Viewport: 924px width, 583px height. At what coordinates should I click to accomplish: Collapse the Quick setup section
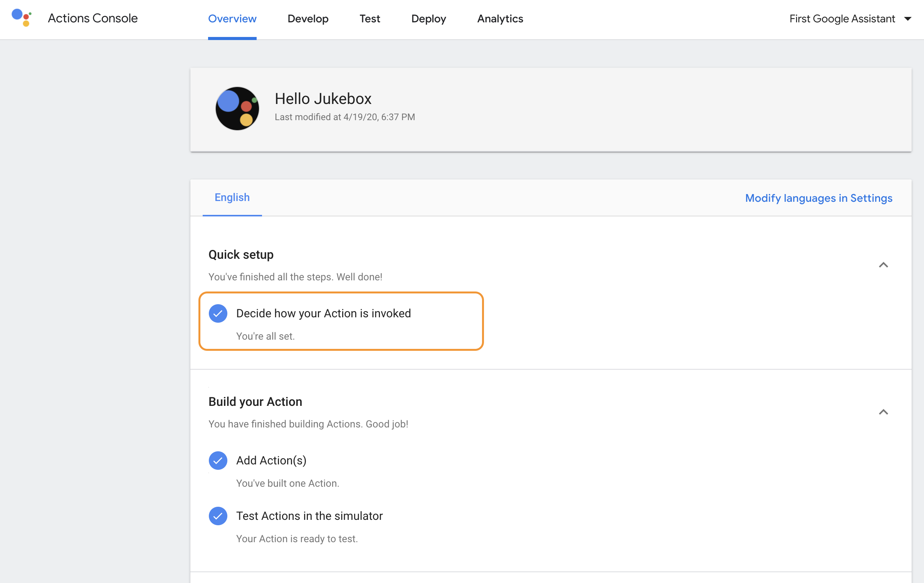[x=883, y=265]
